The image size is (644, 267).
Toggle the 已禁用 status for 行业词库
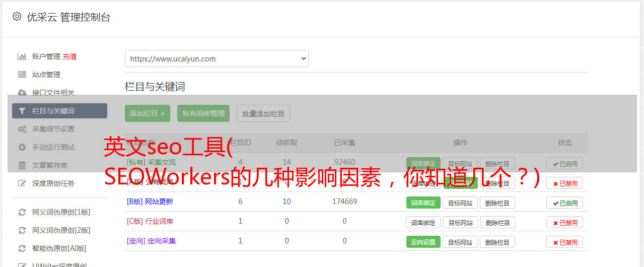pyautogui.click(x=565, y=222)
